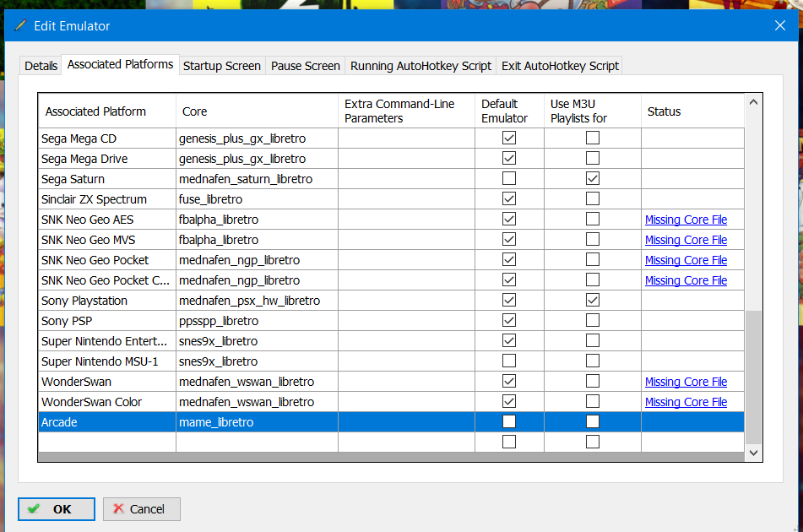Select the Sega Mega CD platform cell
The height and width of the screenshot is (532, 803).
click(107, 138)
